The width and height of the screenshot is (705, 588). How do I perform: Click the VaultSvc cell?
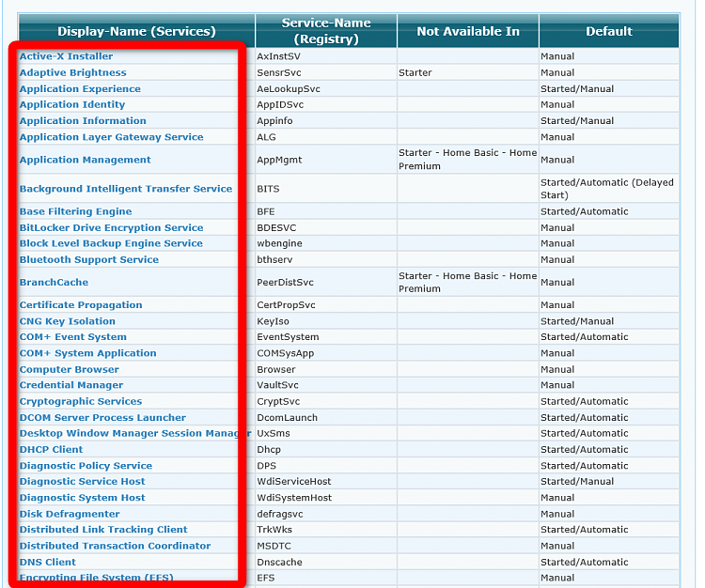[x=326, y=384]
